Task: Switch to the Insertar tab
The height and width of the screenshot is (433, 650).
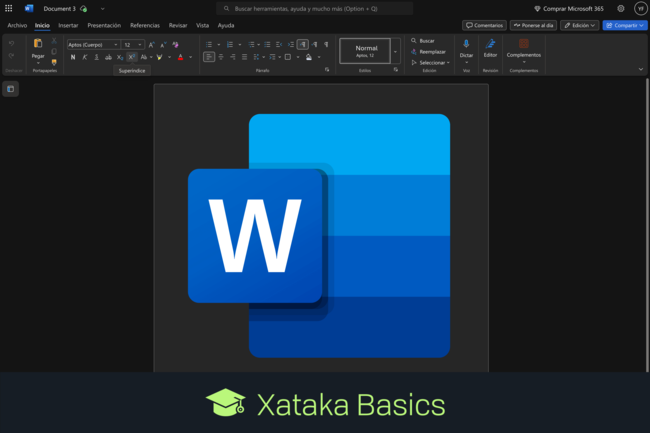Action: click(68, 25)
